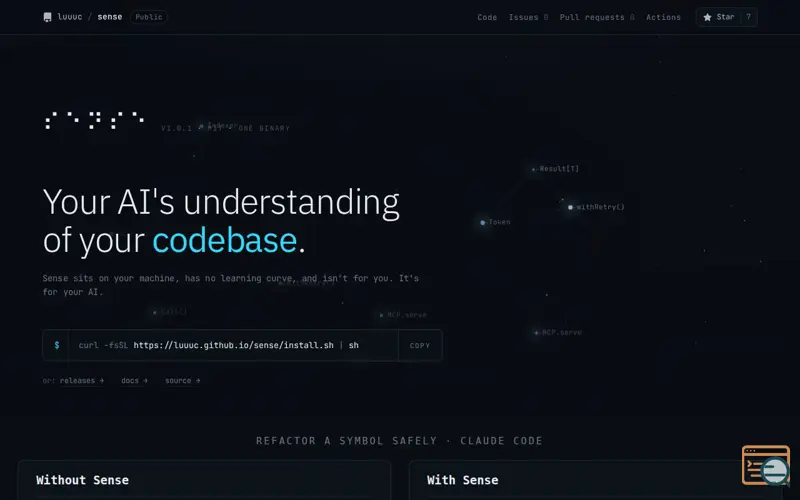This screenshot has height=500, width=800.
Task: Click the version V1.0.1 tagline text
Action: coord(226,128)
